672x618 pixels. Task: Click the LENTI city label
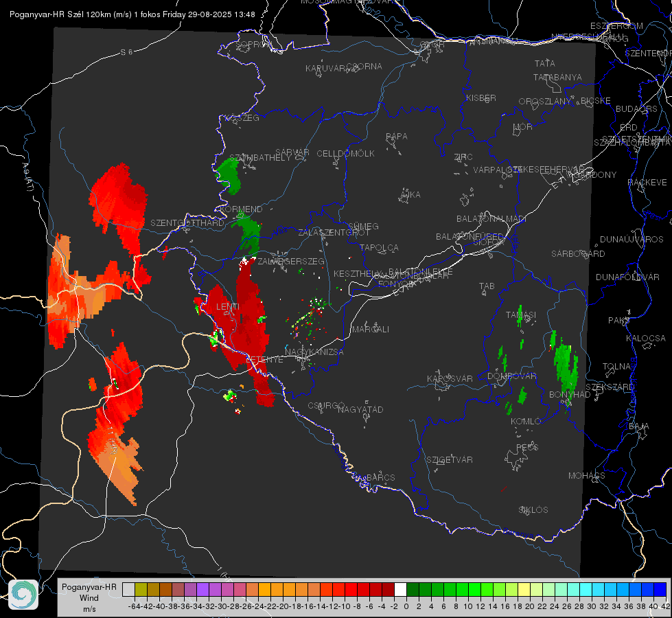(x=228, y=307)
